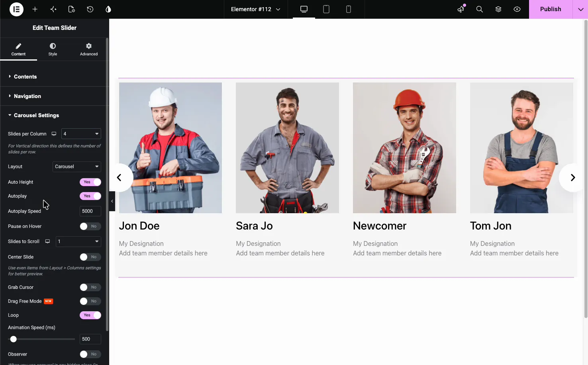Click Sara Jo's photo
Viewport: 588px width, 365px height.
(x=287, y=148)
